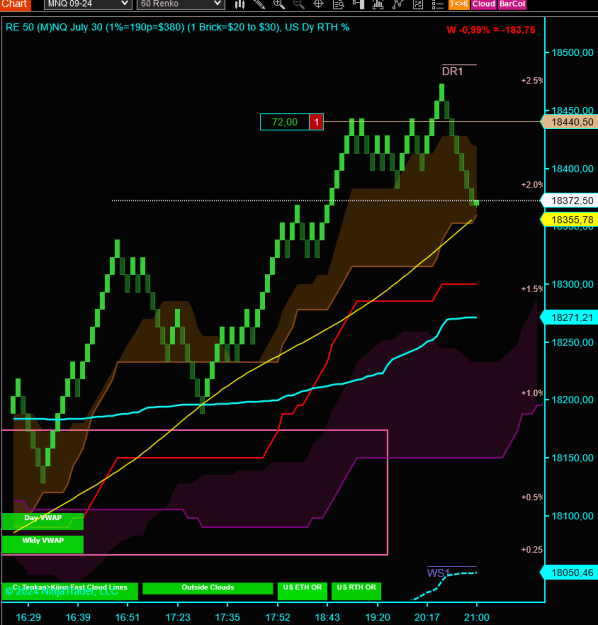Open the data box icon
Screen dimensions: 598x625
click(x=338, y=4)
